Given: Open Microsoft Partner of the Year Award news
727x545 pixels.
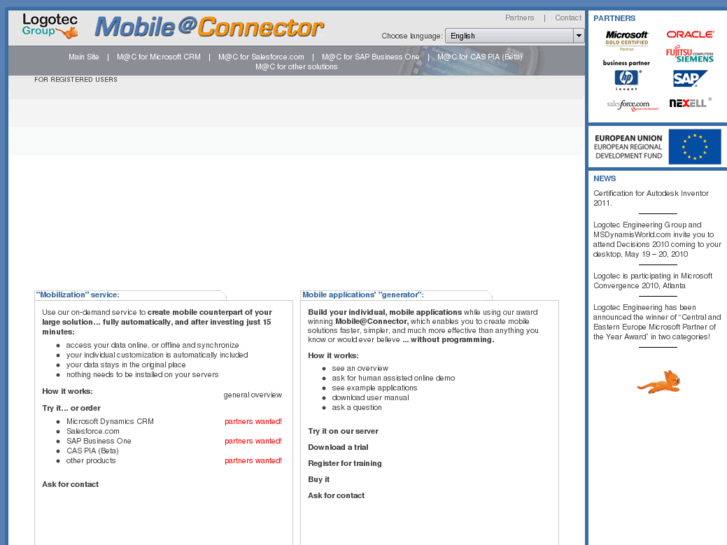Looking at the screenshot, I should click(657, 322).
